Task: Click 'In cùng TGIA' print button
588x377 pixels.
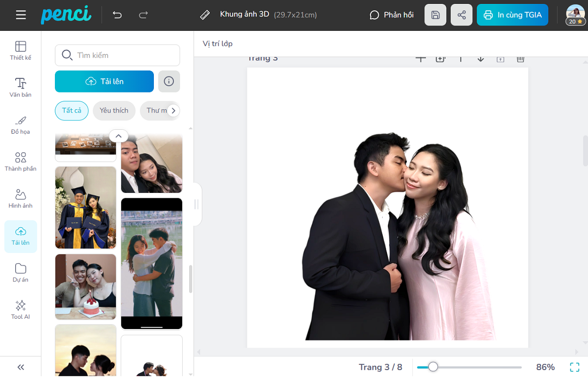Action: point(512,15)
